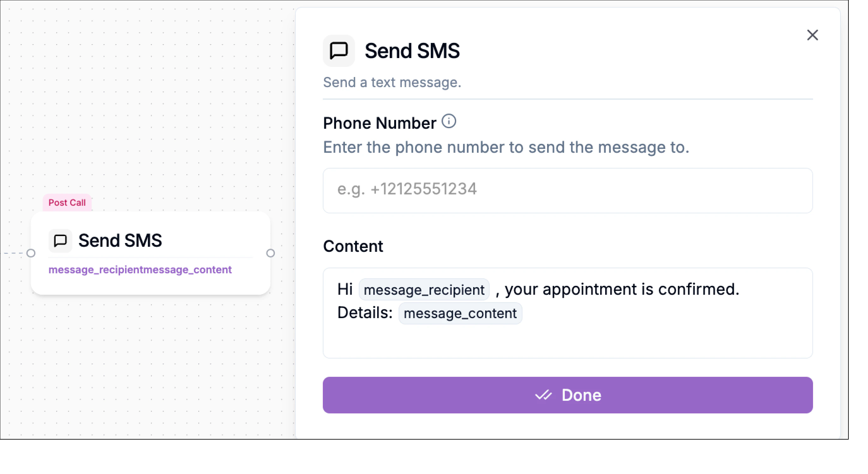Screen dimensions: 868x474
Task: Expand the message_recipientmessage_content variables under node title
Action: 140,269
